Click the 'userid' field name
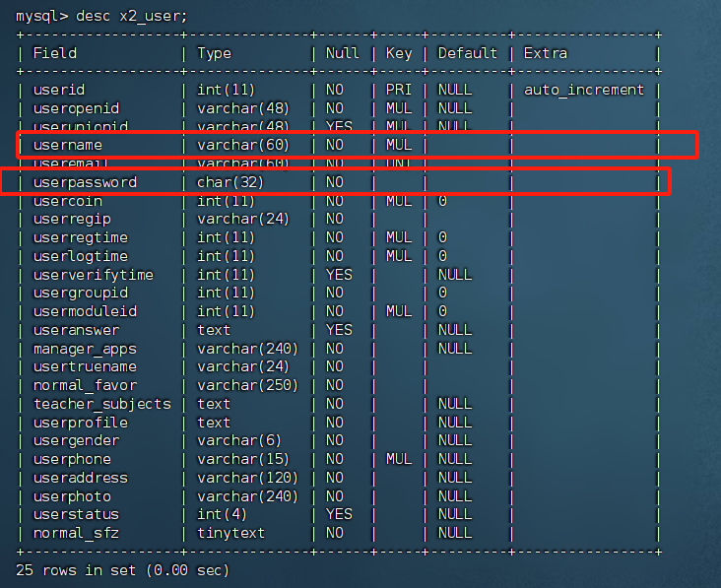This screenshot has height=588, width=721. click(x=59, y=90)
